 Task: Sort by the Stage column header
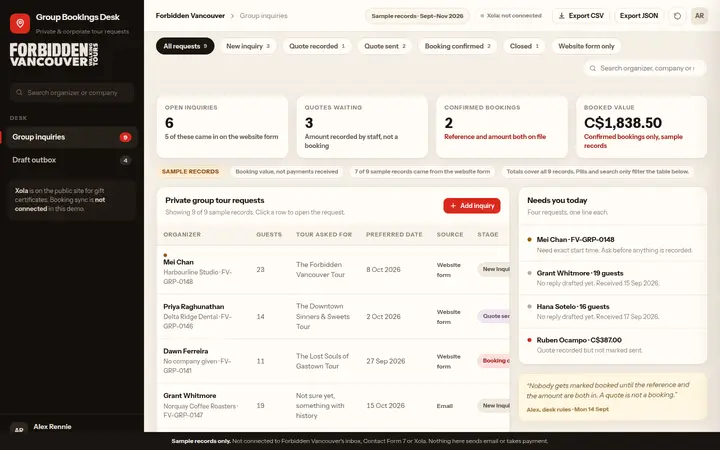click(488, 234)
